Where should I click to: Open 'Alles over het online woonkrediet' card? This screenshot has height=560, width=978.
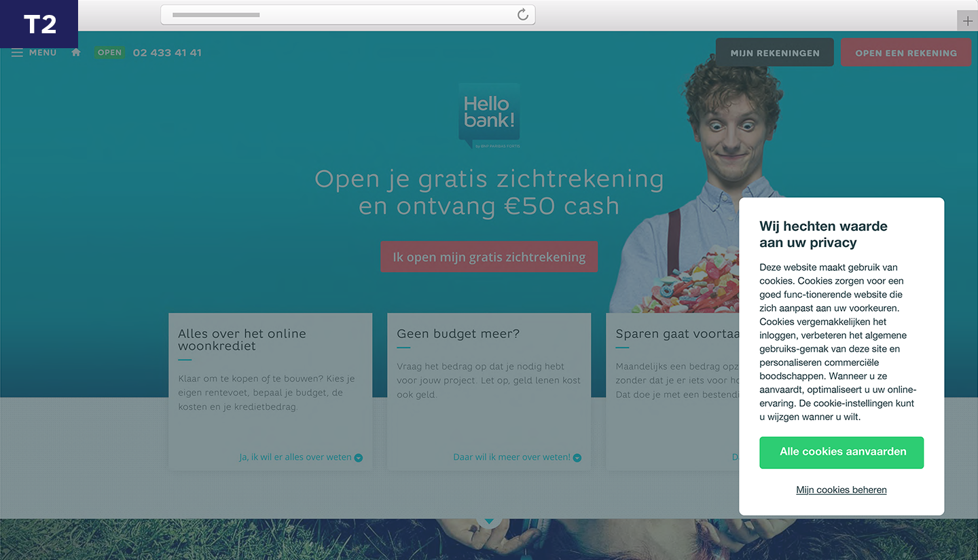tap(270, 392)
